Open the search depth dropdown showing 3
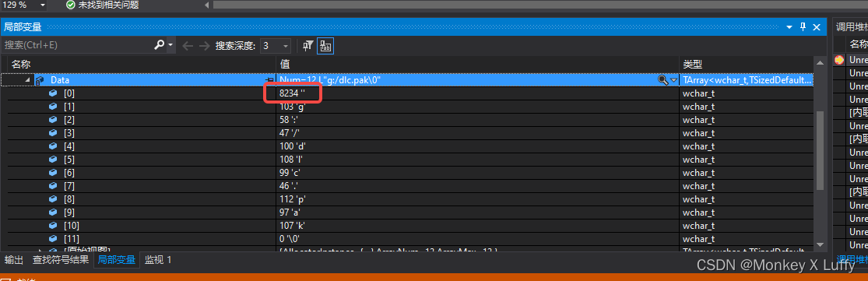Image resolution: width=868 pixels, height=281 pixels. (x=275, y=46)
